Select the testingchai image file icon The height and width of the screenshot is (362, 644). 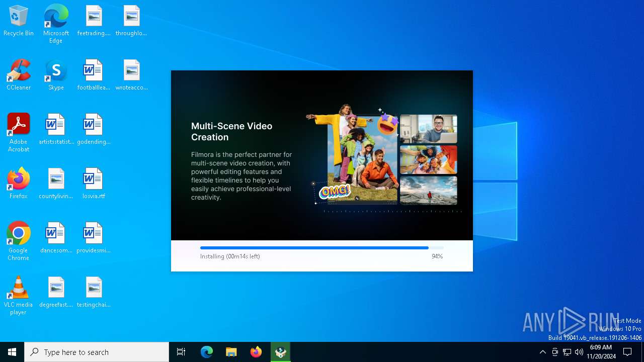click(x=94, y=292)
